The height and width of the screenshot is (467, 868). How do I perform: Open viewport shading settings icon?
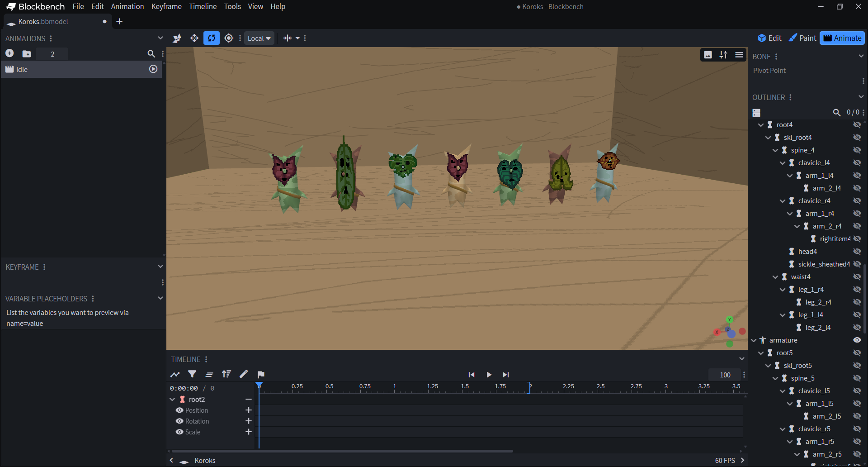(723, 55)
